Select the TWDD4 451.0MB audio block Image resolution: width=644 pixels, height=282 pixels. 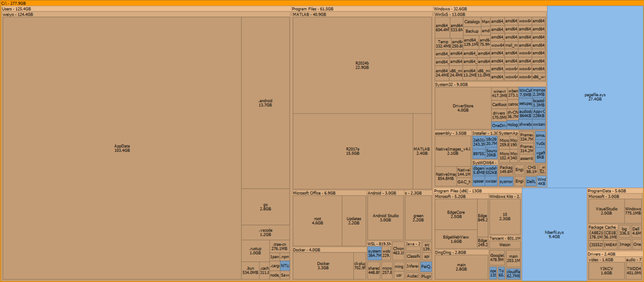634,271
